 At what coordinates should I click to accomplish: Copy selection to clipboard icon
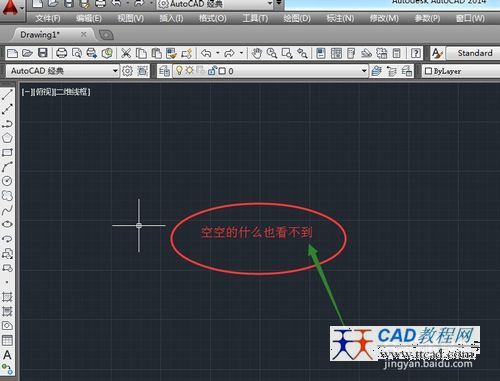[x=141, y=53]
